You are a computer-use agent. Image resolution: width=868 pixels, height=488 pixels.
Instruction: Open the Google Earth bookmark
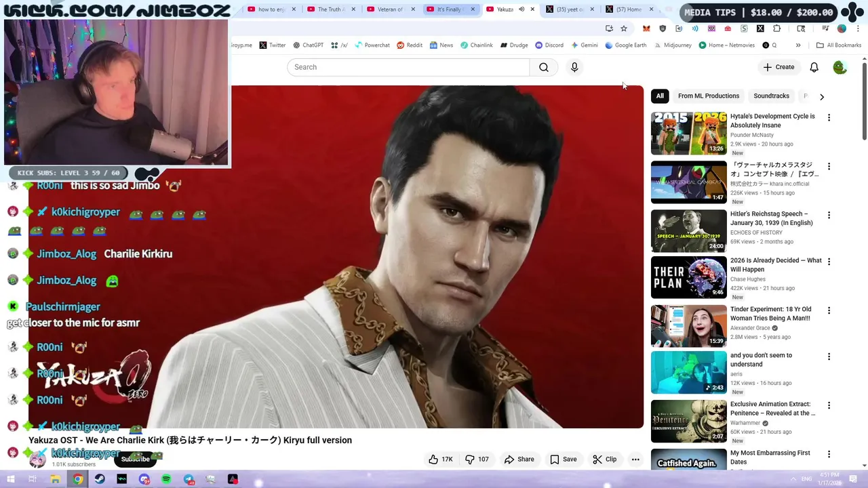coord(626,45)
